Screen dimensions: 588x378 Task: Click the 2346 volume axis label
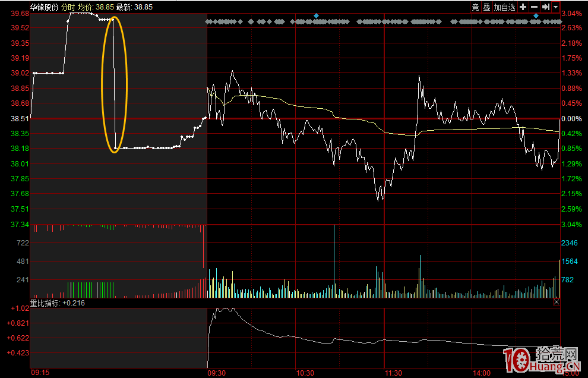coord(569,243)
